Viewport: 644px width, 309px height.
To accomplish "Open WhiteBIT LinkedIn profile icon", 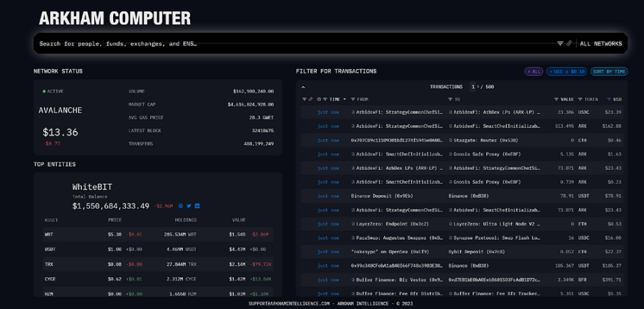I will [198, 206].
